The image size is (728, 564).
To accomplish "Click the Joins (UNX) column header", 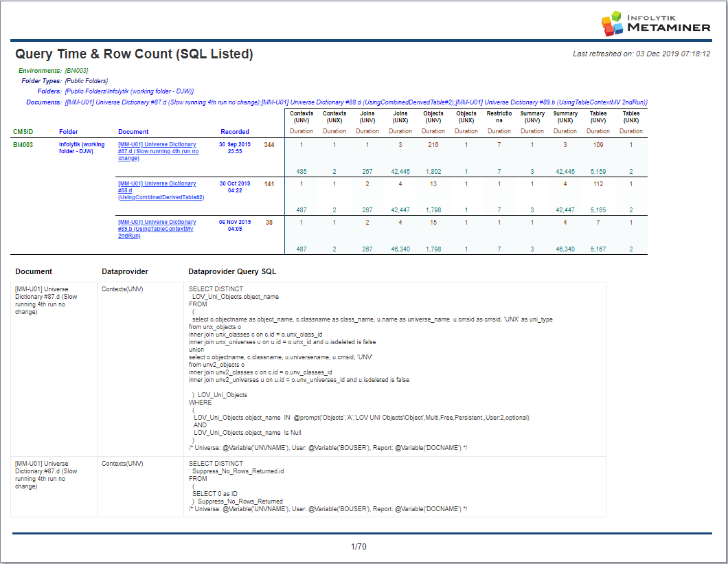I will point(400,117).
